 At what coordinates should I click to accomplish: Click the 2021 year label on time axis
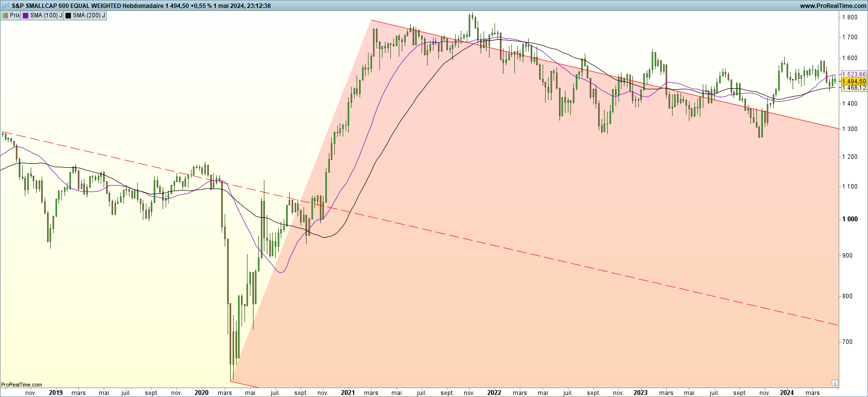[x=348, y=393]
